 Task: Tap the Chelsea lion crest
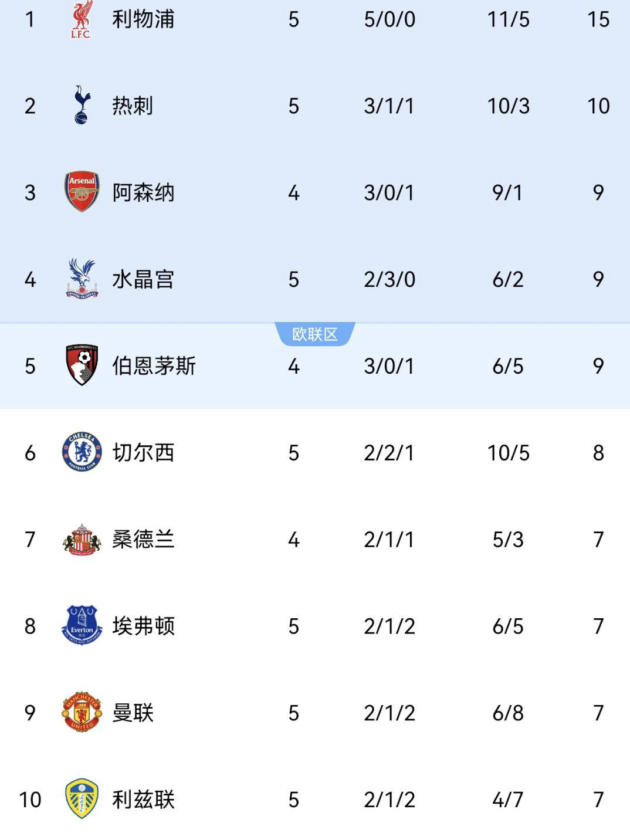[82, 452]
